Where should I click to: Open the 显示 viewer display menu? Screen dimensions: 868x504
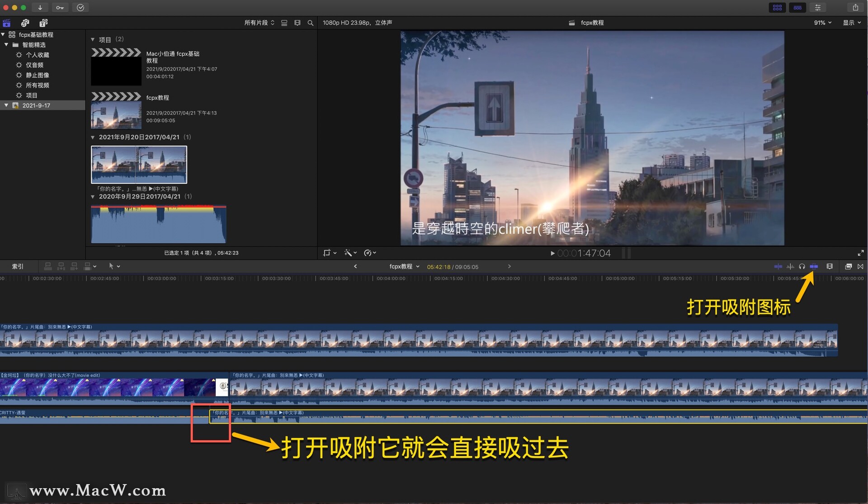pos(852,23)
